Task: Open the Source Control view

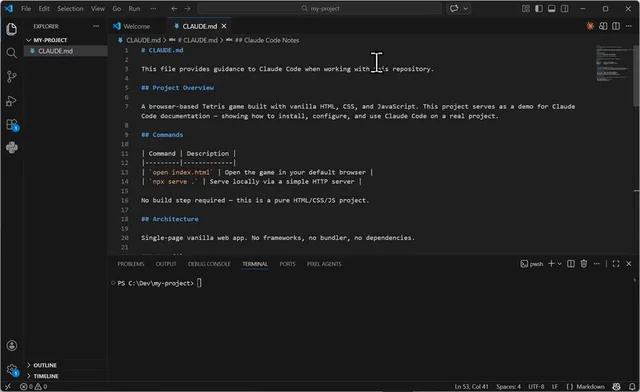Action: coord(12,77)
